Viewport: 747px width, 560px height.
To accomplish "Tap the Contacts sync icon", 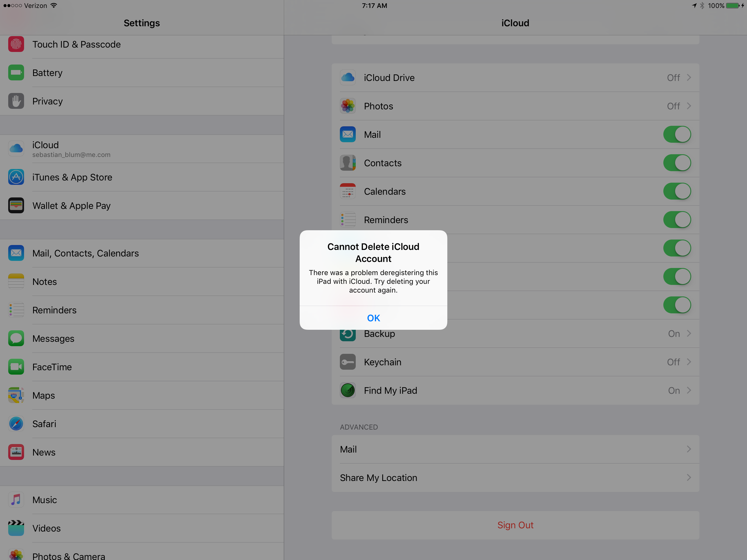I will point(348,163).
